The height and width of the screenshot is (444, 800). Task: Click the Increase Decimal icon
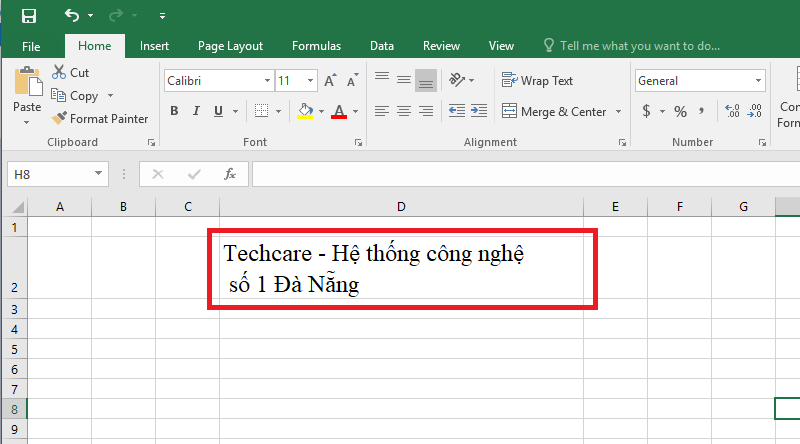click(732, 111)
